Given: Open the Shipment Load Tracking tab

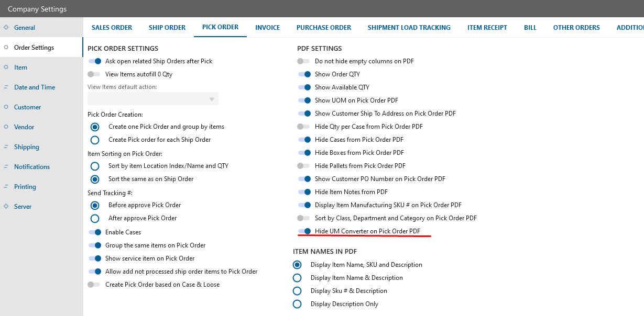Looking at the screenshot, I should 409,28.
